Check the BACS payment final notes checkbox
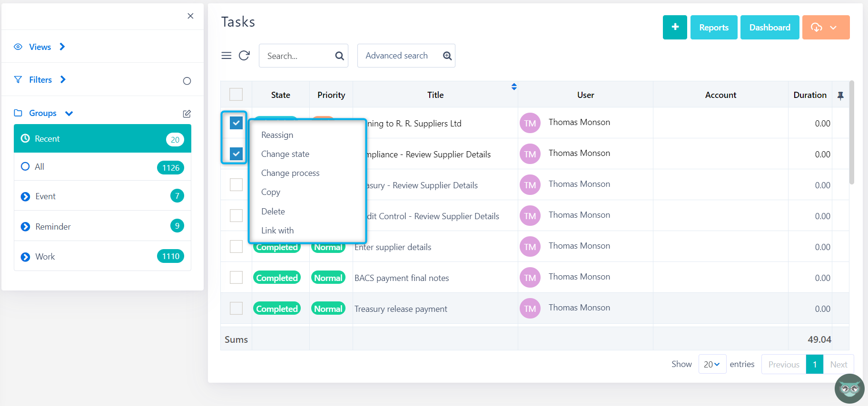The image size is (868, 406). (x=236, y=277)
